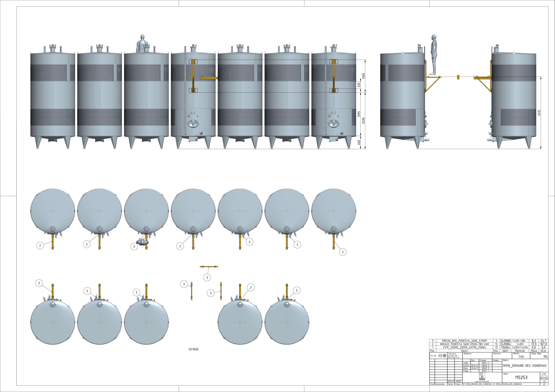Select the title 19918_DOMAINE DES VIGNERAIS
The width and height of the screenshot is (555, 392).
pos(524,366)
